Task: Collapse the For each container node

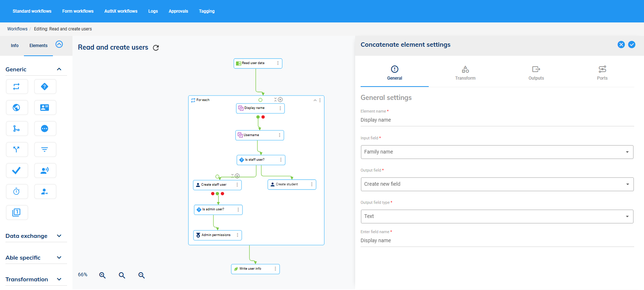Action: 315,100
